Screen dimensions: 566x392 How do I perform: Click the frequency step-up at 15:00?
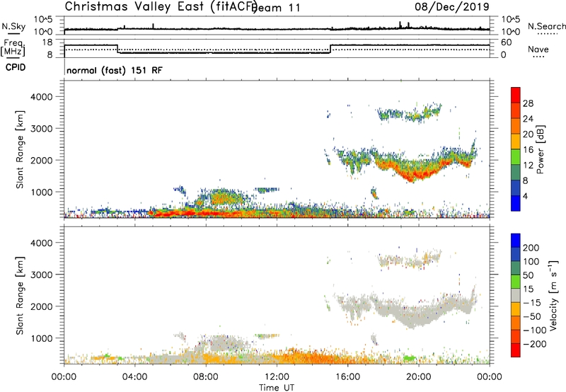tap(330, 49)
